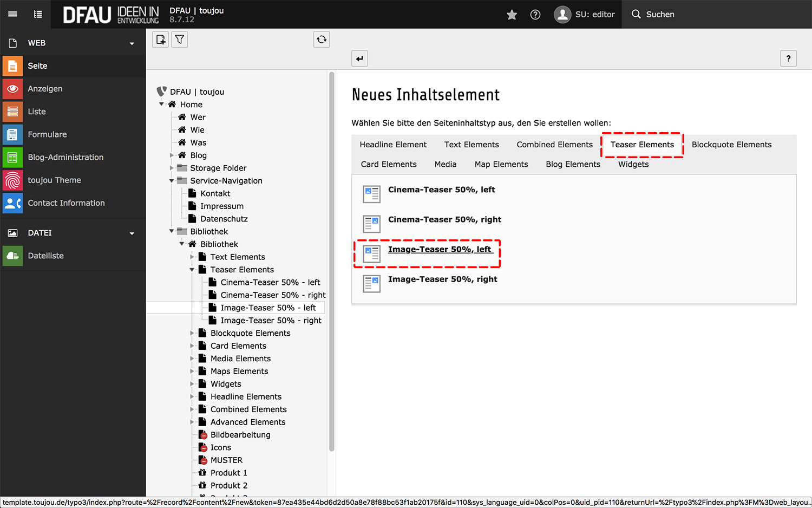Collapse the WEB module group
The image size is (812, 508).
132,43
